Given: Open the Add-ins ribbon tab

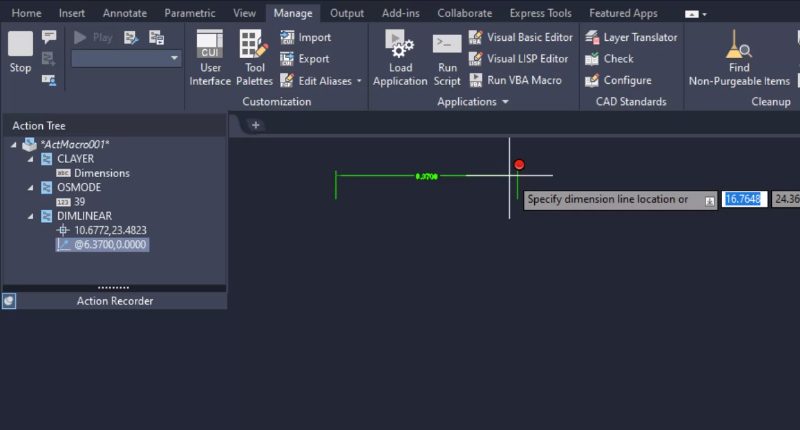Looking at the screenshot, I should click(x=401, y=13).
